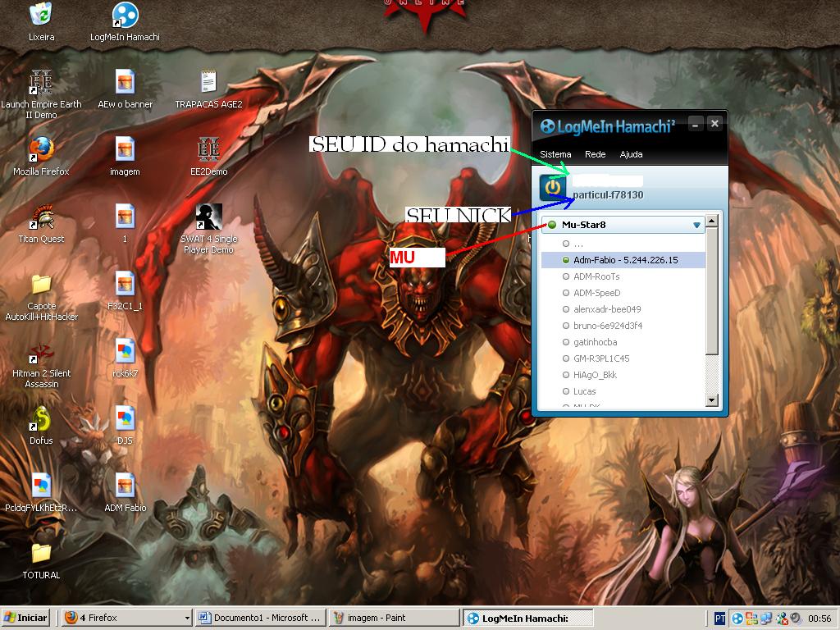Click the Iniciar start button
The image size is (840, 630).
(x=26, y=618)
